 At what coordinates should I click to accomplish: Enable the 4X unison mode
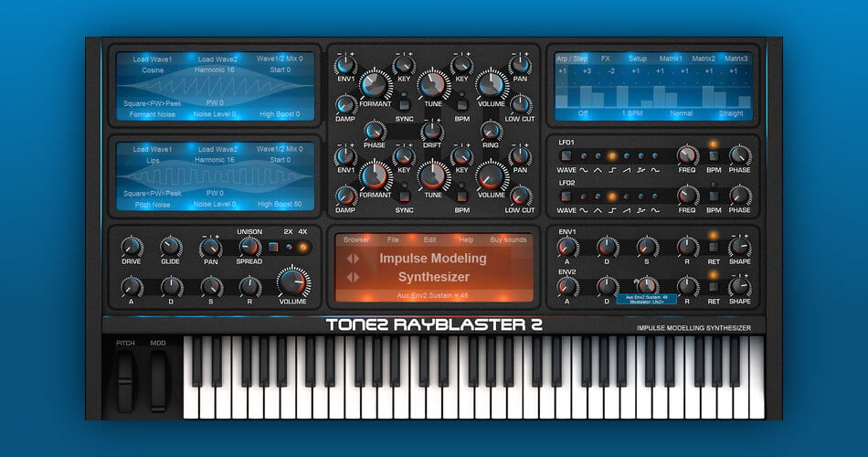(302, 247)
